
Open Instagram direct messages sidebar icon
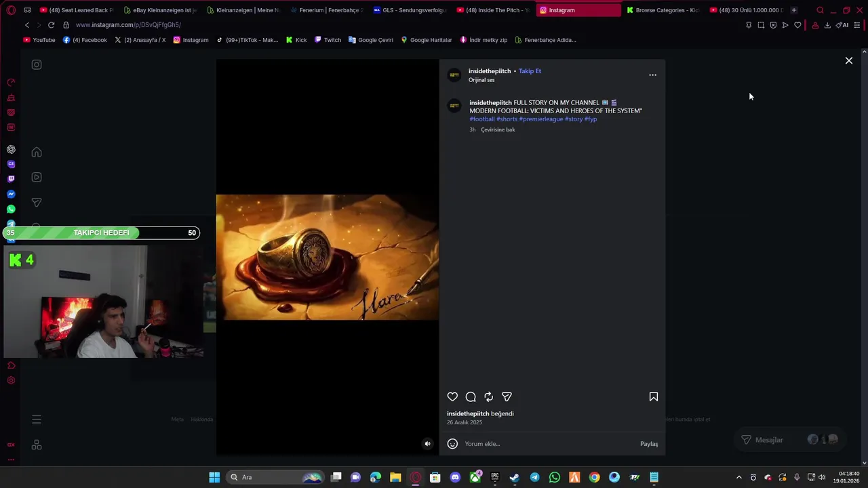point(37,202)
